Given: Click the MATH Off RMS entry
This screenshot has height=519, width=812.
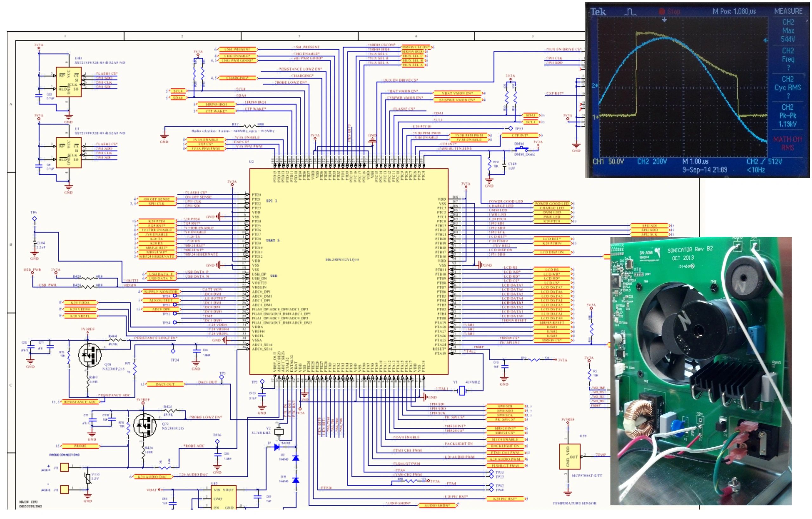Looking at the screenshot, I should 788,143.
